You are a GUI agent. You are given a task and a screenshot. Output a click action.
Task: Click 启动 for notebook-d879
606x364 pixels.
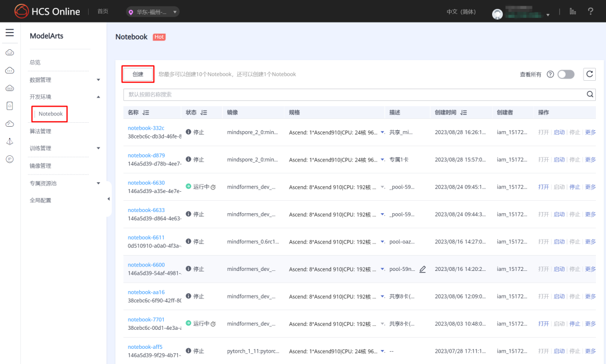point(559,160)
